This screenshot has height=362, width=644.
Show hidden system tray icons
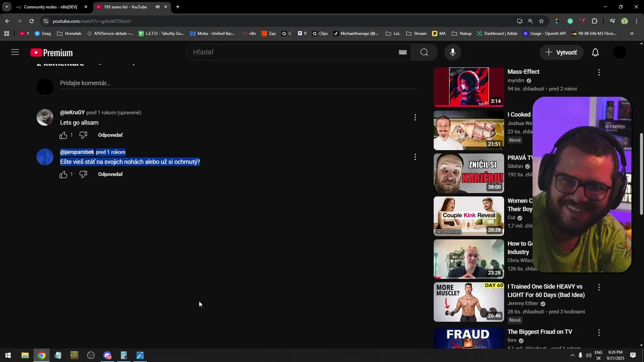pos(572,355)
